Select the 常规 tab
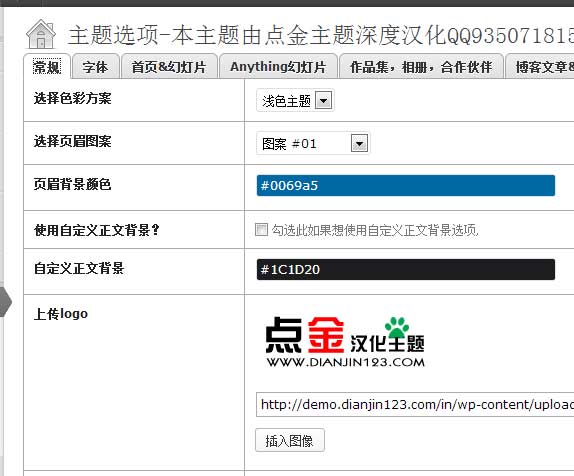 pos(47,67)
